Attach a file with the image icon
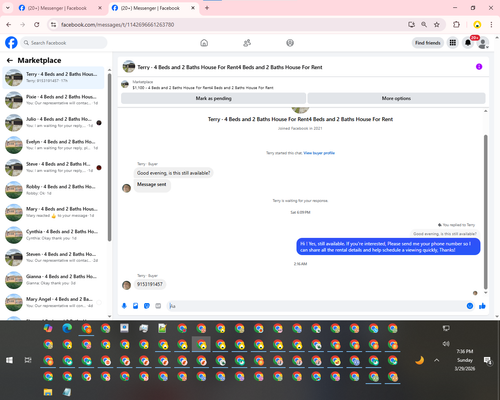 point(135,306)
